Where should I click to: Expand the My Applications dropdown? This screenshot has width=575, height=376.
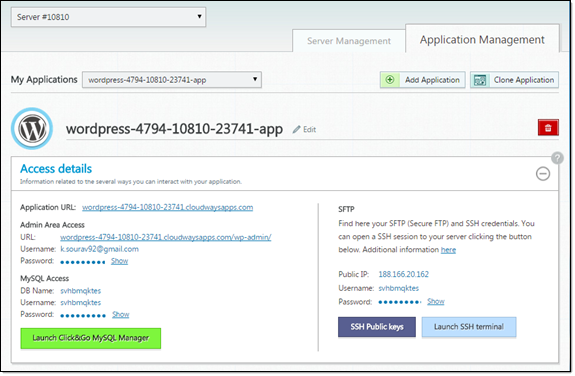click(172, 80)
